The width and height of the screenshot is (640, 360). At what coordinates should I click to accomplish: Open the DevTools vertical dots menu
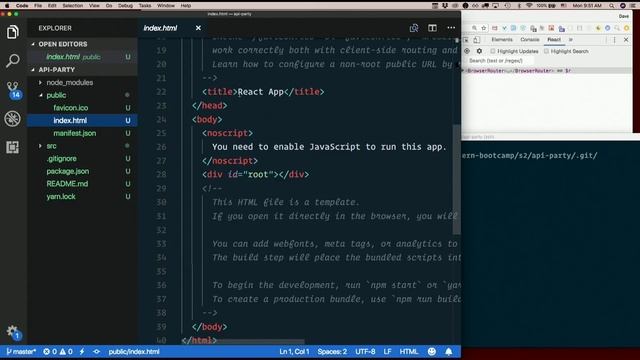[614, 40]
